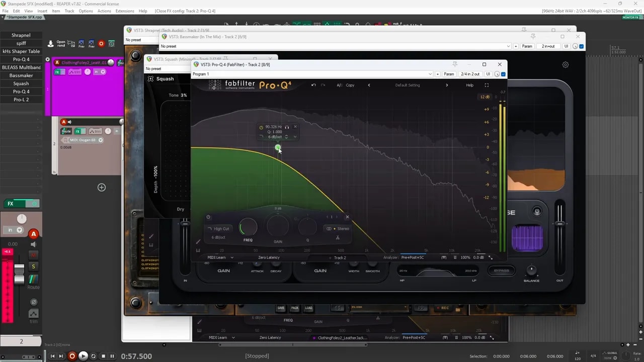This screenshot has width=644, height=362.
Task: Toggle A/B state in Pro-Q 4
Action: coord(340,85)
